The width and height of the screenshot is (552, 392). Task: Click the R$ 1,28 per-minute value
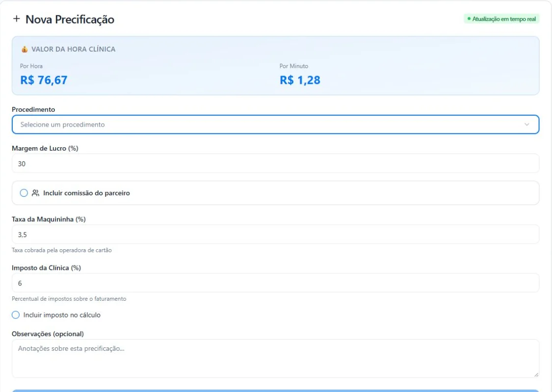click(300, 80)
